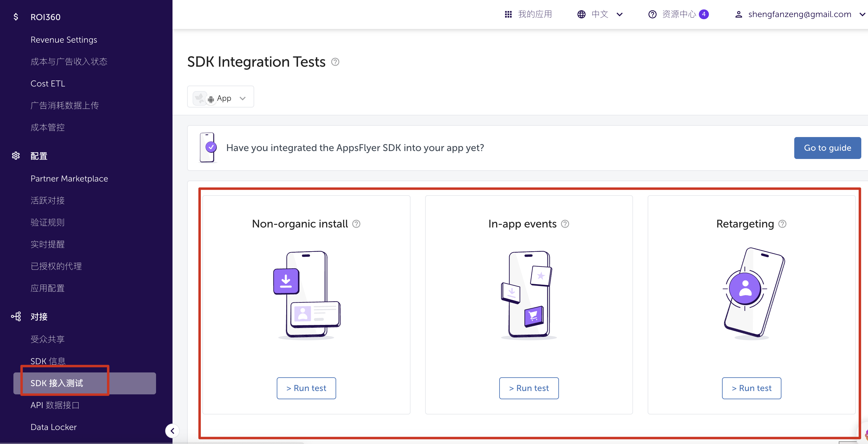
Task: Click the 对接 integration icon in sidebar
Action: [x=16, y=316]
